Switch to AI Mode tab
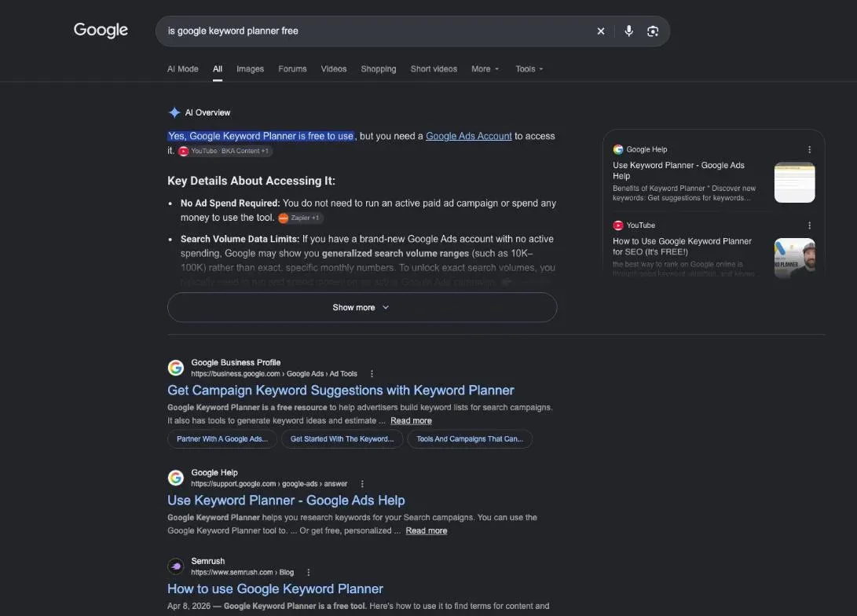This screenshot has height=616, width=857. pos(182,69)
